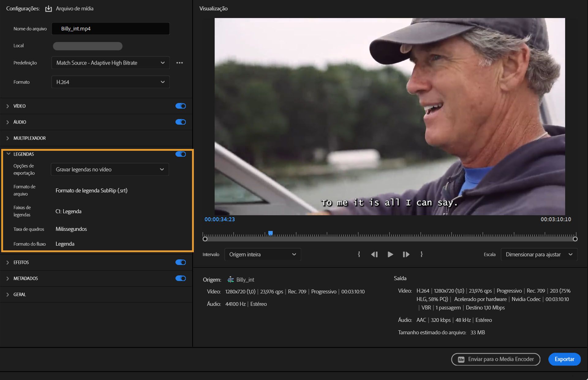Image resolution: width=588 pixels, height=380 pixels.
Task: Open the Formato H.264 dropdown
Action: tap(110, 82)
